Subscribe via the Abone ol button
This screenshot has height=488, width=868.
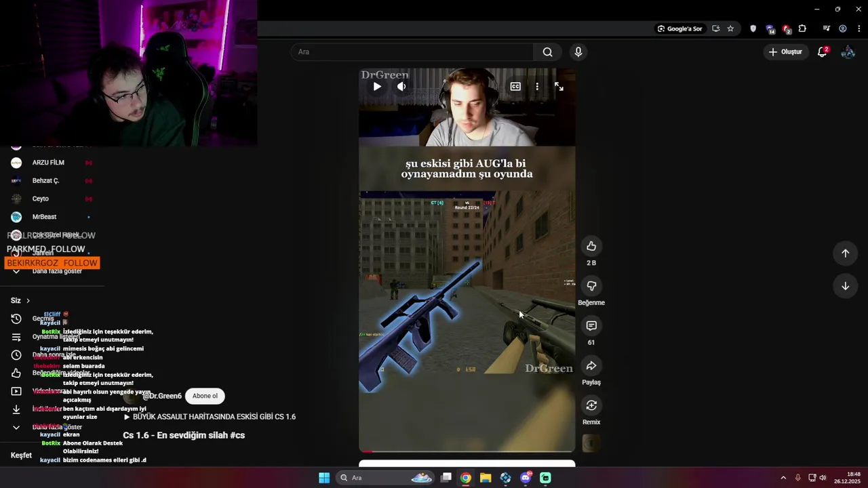[205, 396]
